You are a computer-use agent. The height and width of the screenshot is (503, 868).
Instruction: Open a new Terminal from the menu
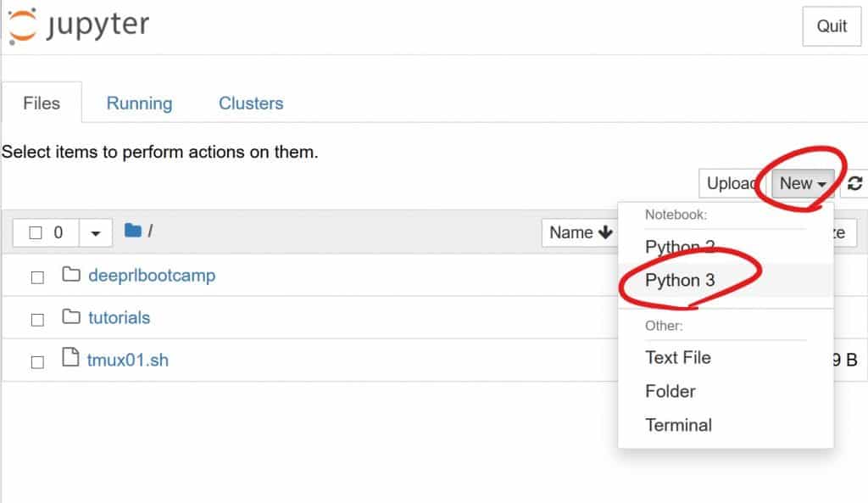(x=678, y=425)
